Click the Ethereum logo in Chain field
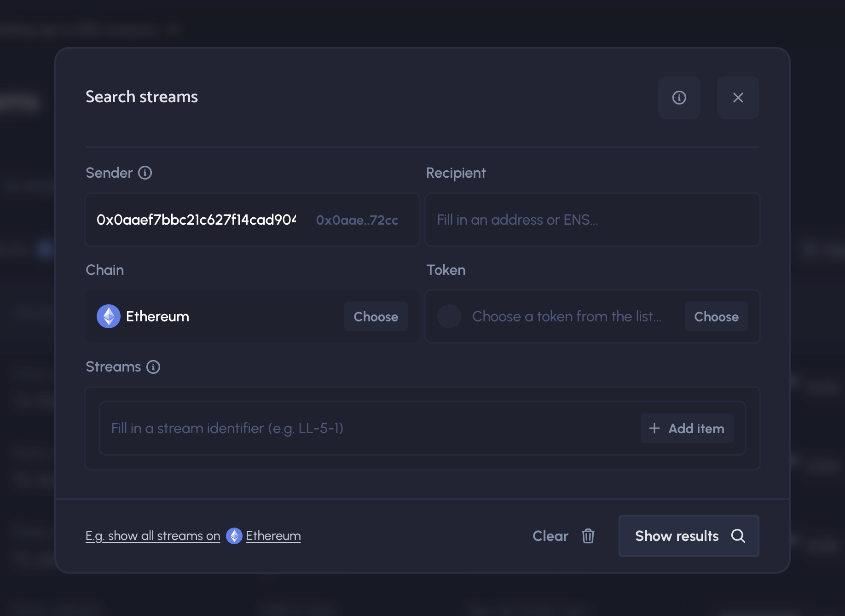The height and width of the screenshot is (616, 845). pyautogui.click(x=109, y=316)
